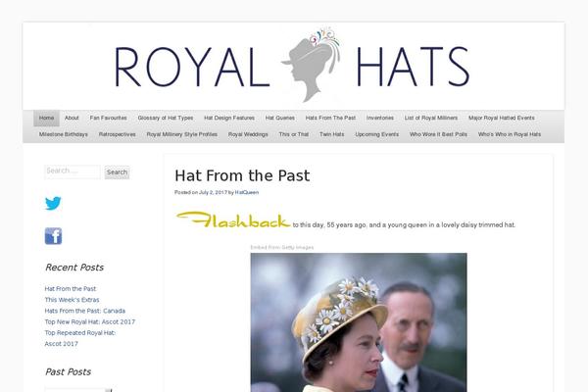Open the Home menu item
This screenshot has width=588, height=392.
point(46,118)
